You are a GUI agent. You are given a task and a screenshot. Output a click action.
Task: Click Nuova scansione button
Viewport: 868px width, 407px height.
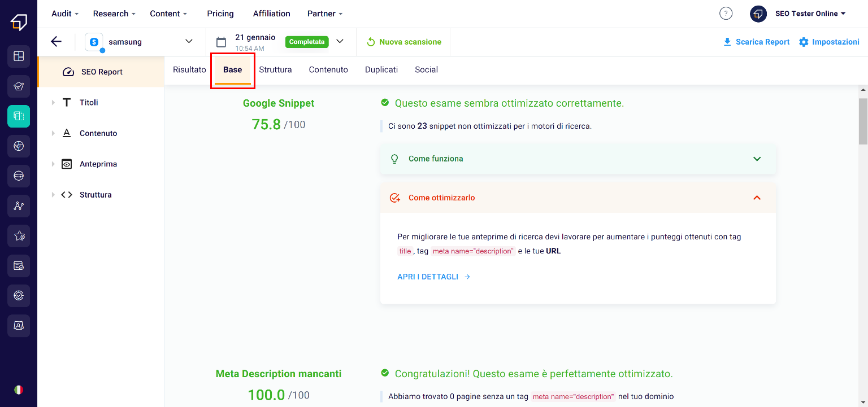(403, 42)
